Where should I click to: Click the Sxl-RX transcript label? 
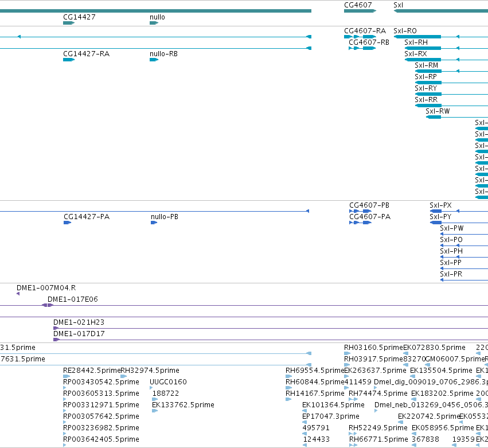tap(416, 54)
